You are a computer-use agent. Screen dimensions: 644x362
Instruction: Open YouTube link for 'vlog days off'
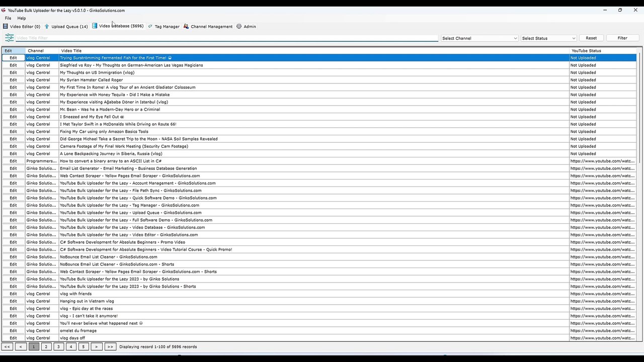(x=602, y=338)
